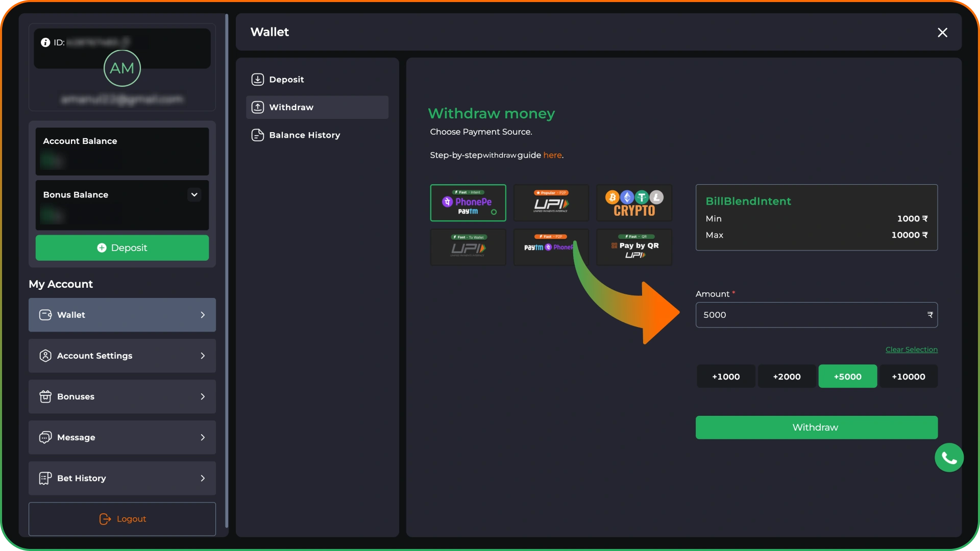Select the Fast P2P Paytm PhonePe option
The width and height of the screenshot is (980, 551).
click(x=551, y=247)
